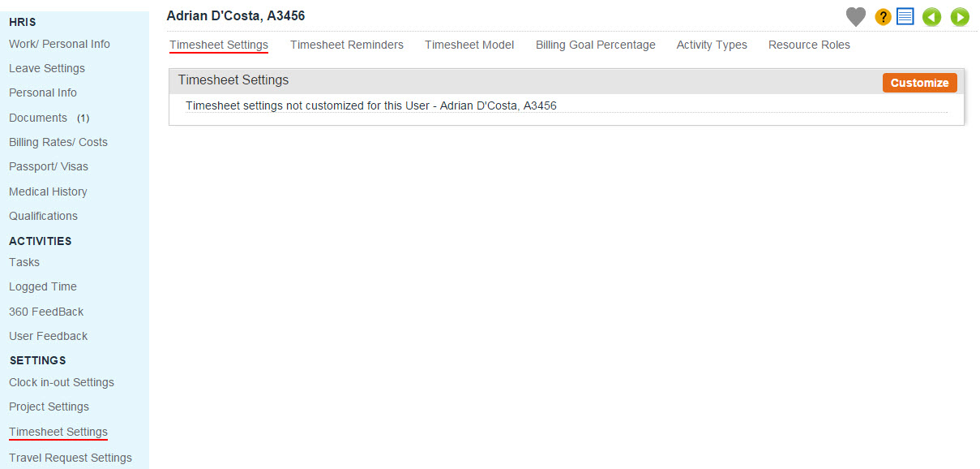Click the grey heart favorite icon
Screen dimensions: 980x469
[855, 16]
